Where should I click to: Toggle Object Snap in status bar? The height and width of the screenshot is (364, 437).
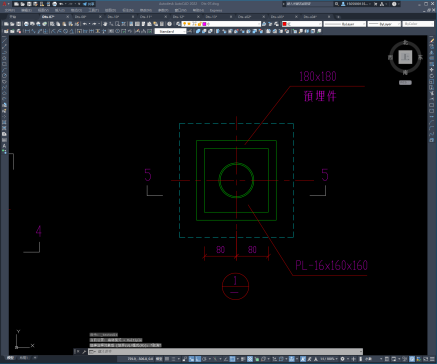click(x=232, y=359)
